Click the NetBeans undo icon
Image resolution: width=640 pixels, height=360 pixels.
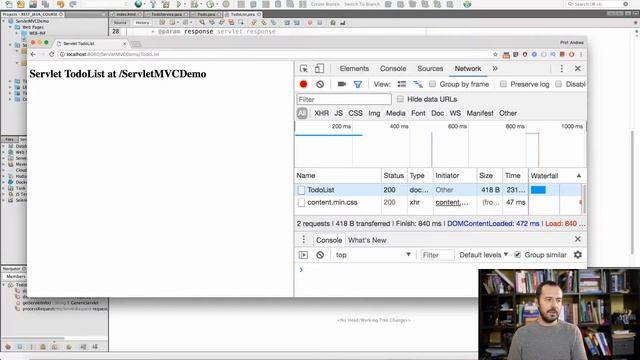coord(60,4)
